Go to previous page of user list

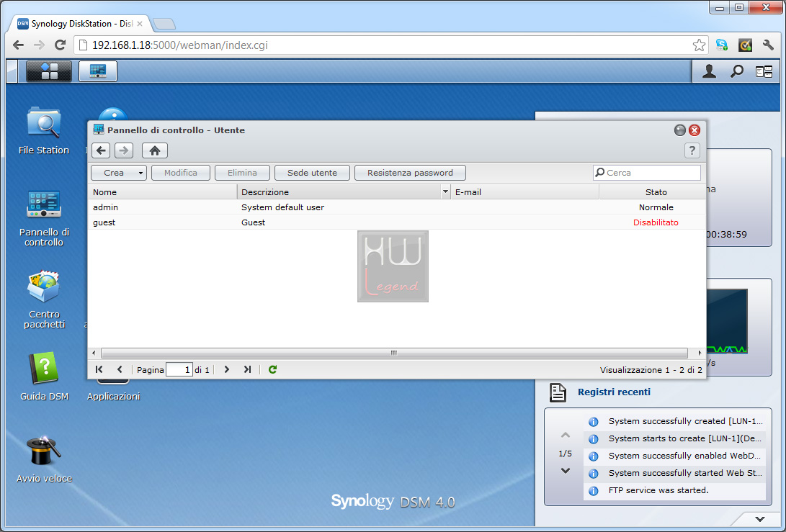(120, 369)
